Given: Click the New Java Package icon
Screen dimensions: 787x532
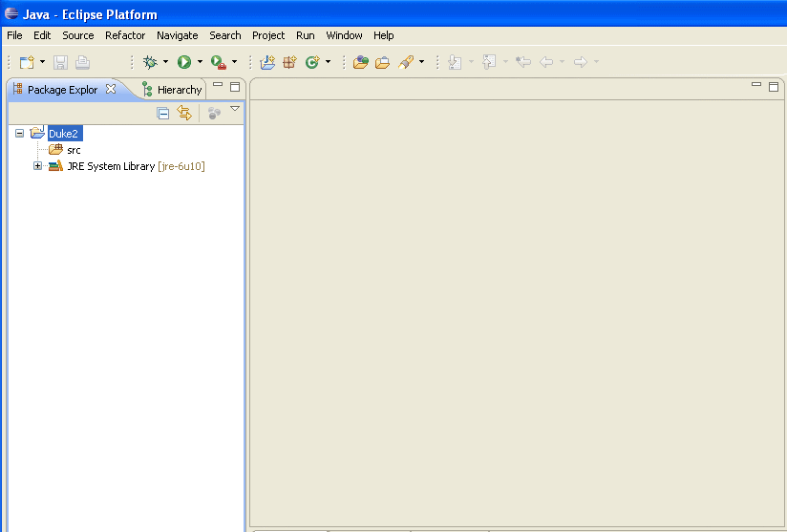Looking at the screenshot, I should pos(289,62).
